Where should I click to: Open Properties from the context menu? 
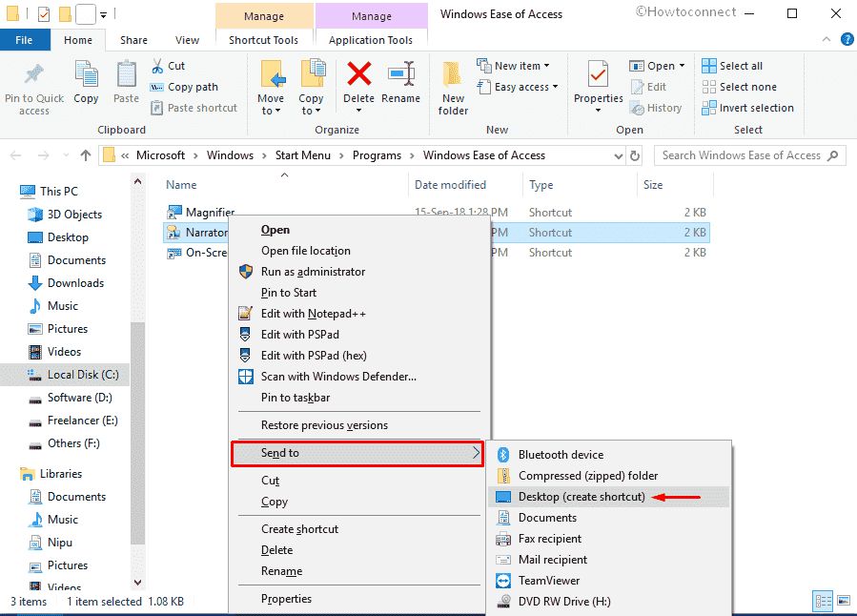coord(359,599)
